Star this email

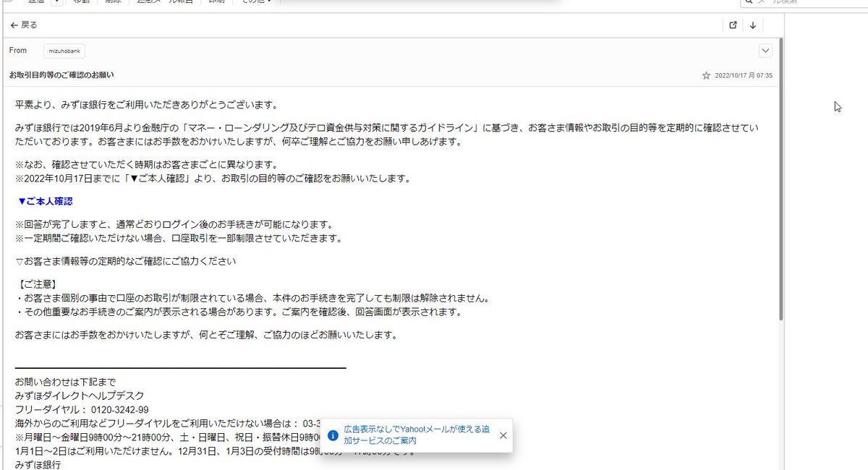tap(706, 75)
